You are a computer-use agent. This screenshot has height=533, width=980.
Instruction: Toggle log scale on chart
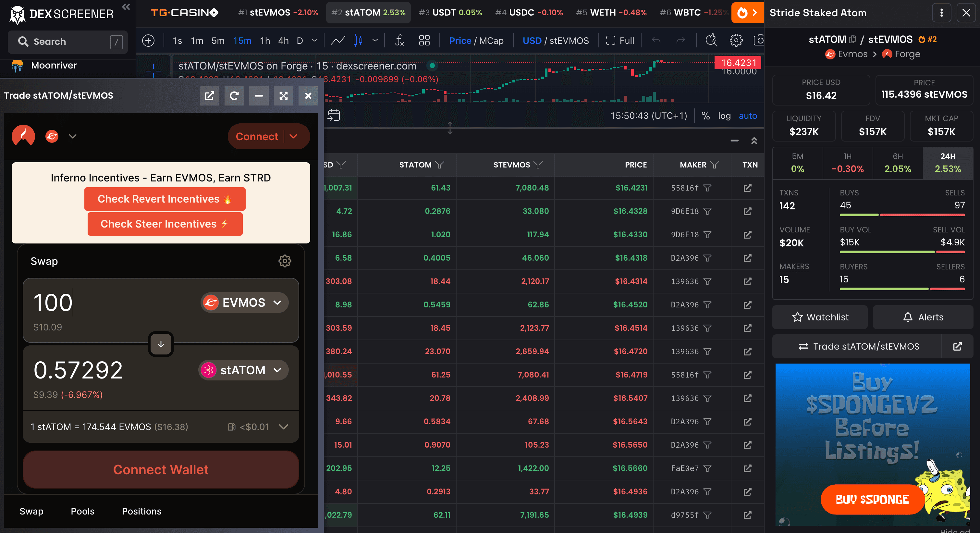click(x=724, y=116)
